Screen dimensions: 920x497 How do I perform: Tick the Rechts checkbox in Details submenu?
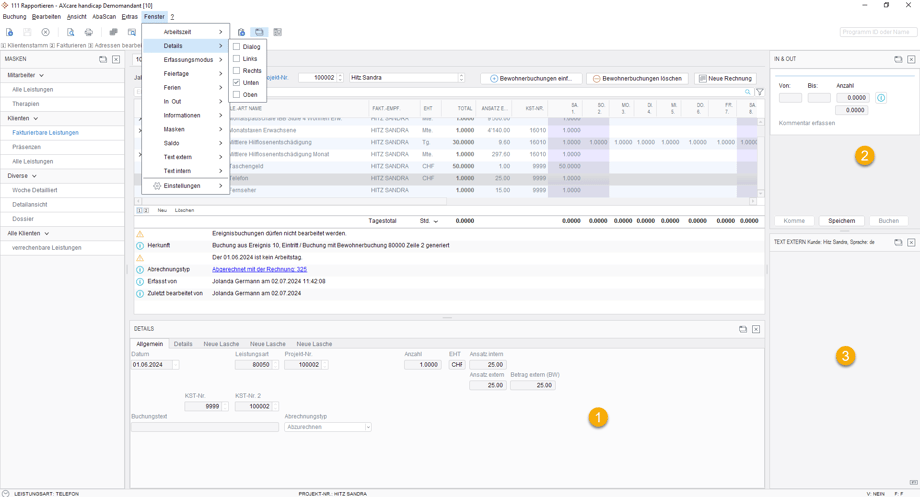pyautogui.click(x=236, y=70)
